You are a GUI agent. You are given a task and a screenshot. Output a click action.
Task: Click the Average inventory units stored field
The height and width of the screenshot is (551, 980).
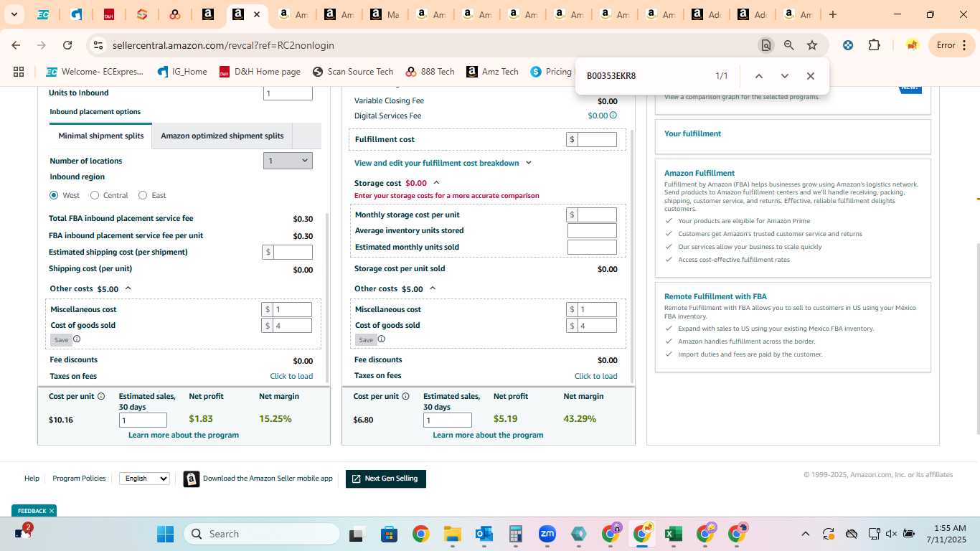tap(592, 231)
